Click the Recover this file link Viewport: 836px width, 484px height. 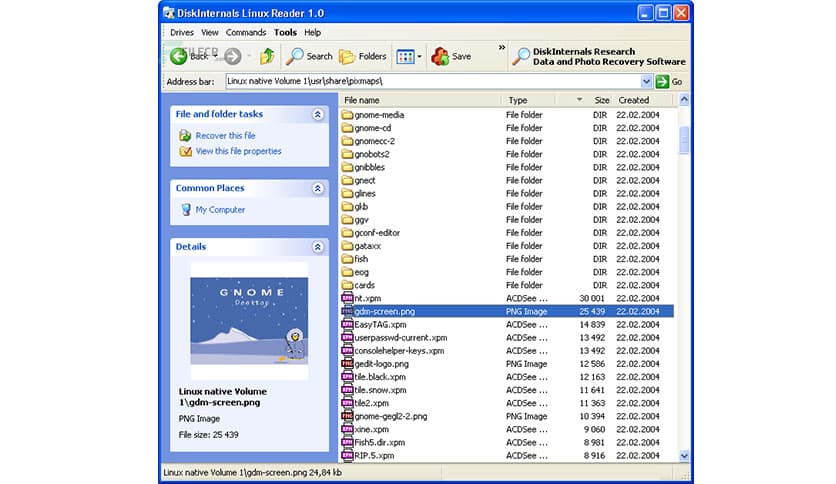[x=226, y=135]
